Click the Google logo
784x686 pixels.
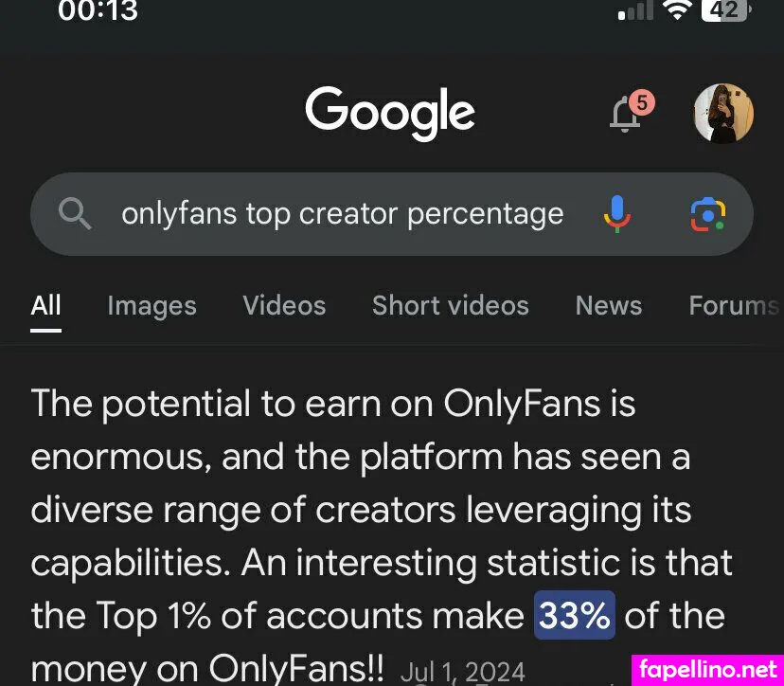pos(390,113)
